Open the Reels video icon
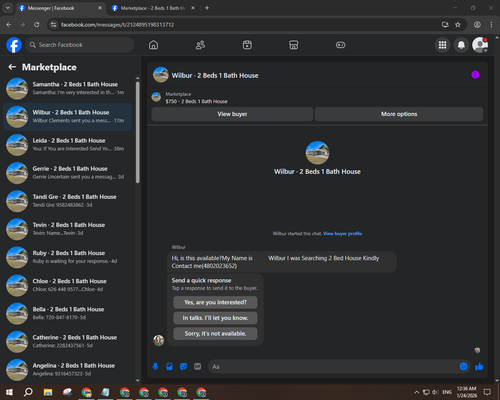Viewport: 500px width, 400px height. [247, 45]
